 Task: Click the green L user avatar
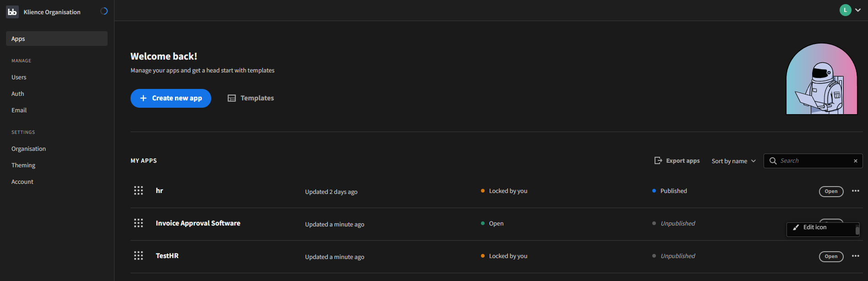[x=846, y=10]
